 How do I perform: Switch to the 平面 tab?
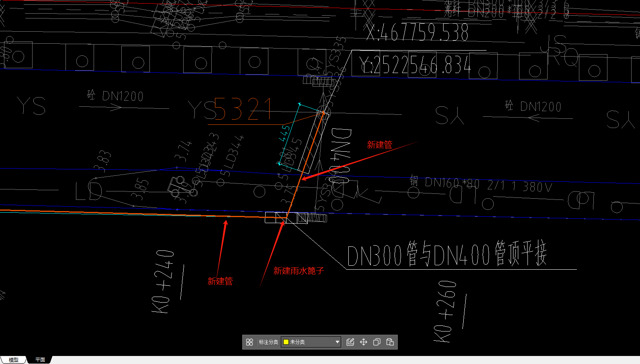(40, 360)
